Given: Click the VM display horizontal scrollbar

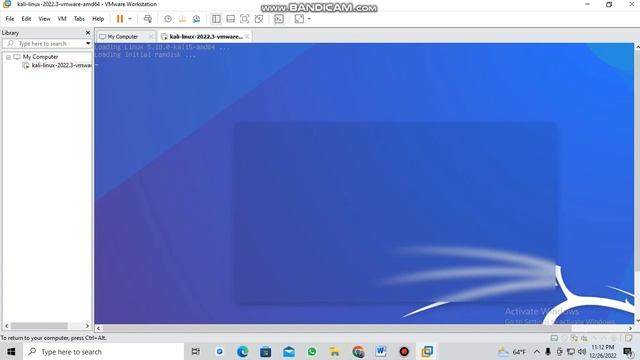Looking at the screenshot, I should (337, 328).
